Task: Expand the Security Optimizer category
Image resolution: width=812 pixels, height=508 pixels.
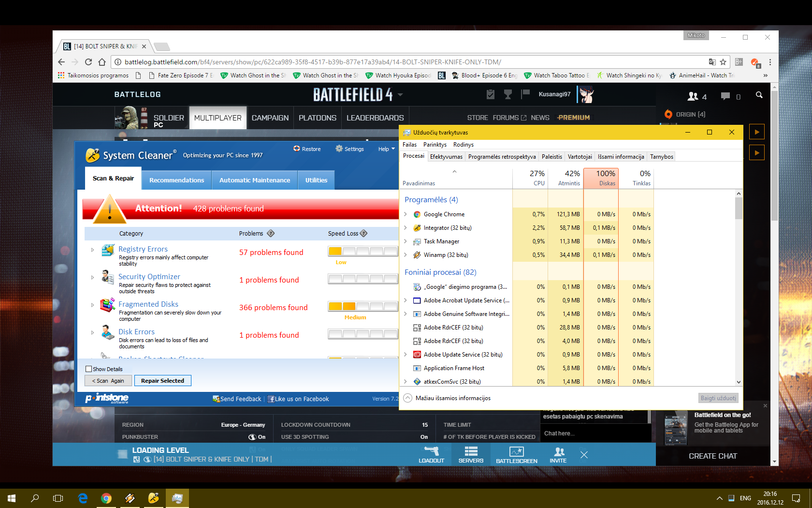Action: pos(92,277)
